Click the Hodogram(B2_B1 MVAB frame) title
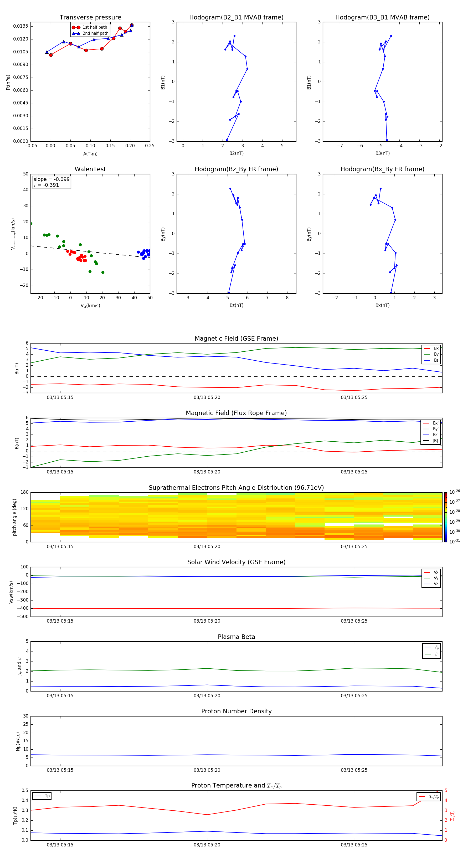The width and height of the screenshot is (473, 868). tap(236, 18)
